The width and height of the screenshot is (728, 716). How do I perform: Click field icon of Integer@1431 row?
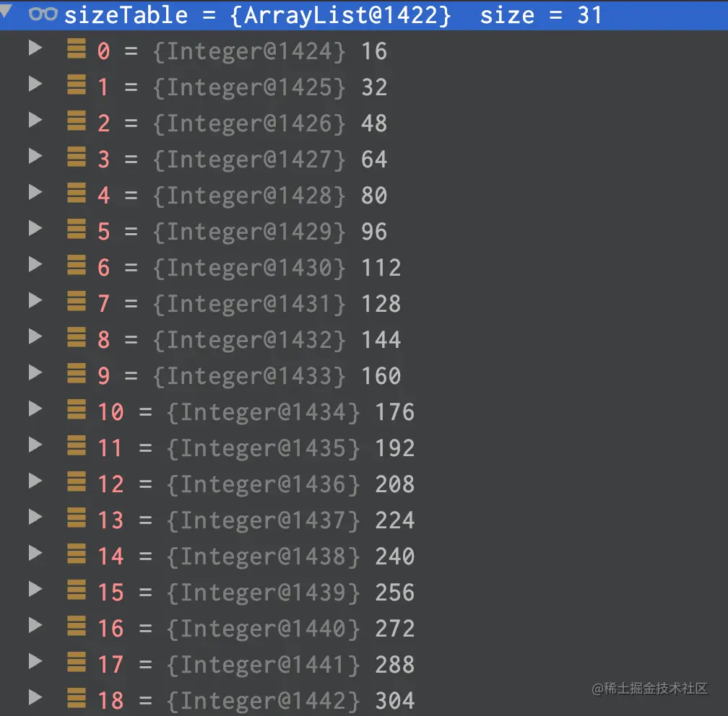(x=77, y=301)
